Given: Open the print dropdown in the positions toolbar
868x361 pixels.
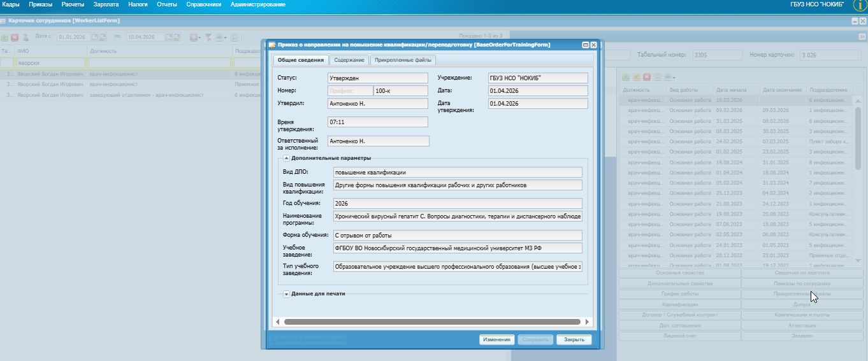Looking at the screenshot, I should [x=670, y=76].
